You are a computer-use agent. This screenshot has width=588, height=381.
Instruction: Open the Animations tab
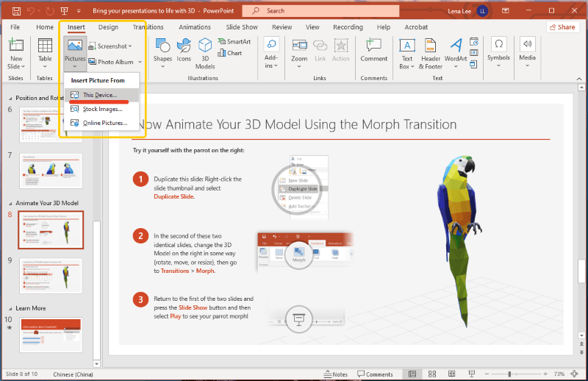[195, 27]
